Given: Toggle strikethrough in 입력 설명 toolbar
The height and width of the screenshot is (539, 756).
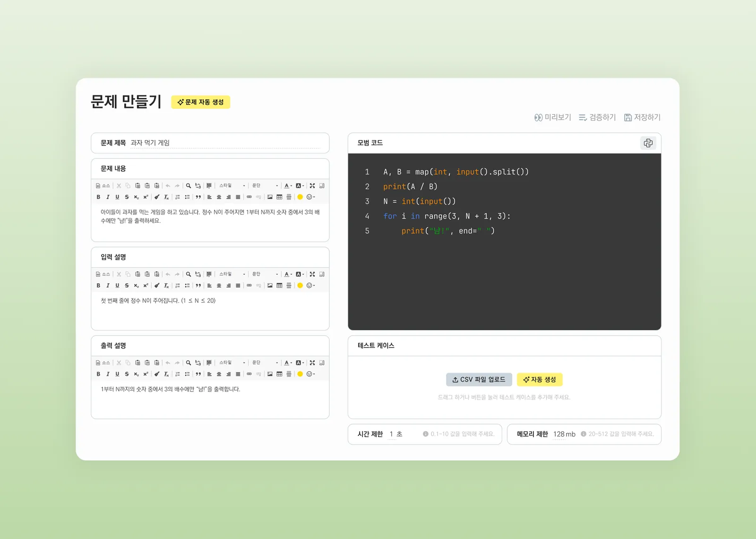Looking at the screenshot, I should click(127, 286).
